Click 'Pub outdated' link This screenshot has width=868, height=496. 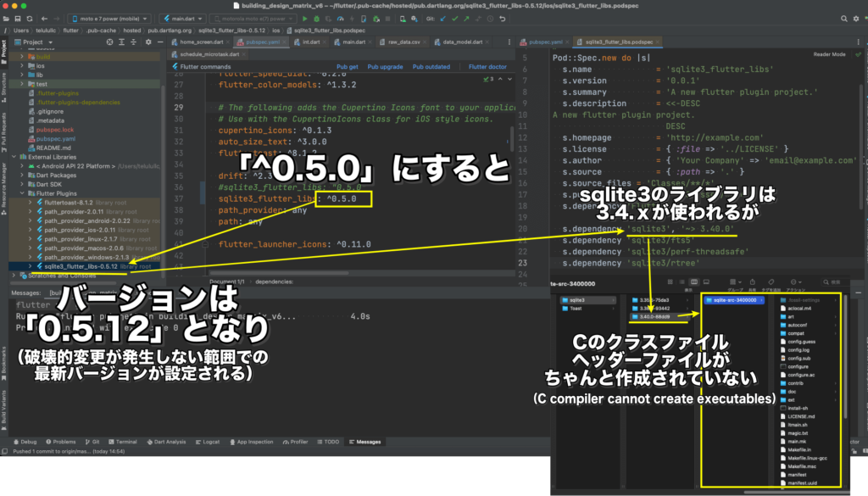click(x=431, y=67)
